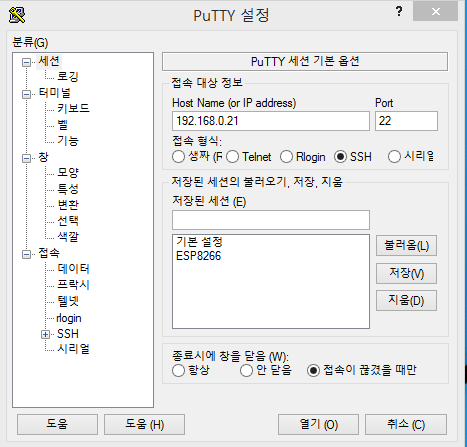Click the 도움 (H) help button
Image resolution: width=467 pixels, height=447 pixels.
144,424
